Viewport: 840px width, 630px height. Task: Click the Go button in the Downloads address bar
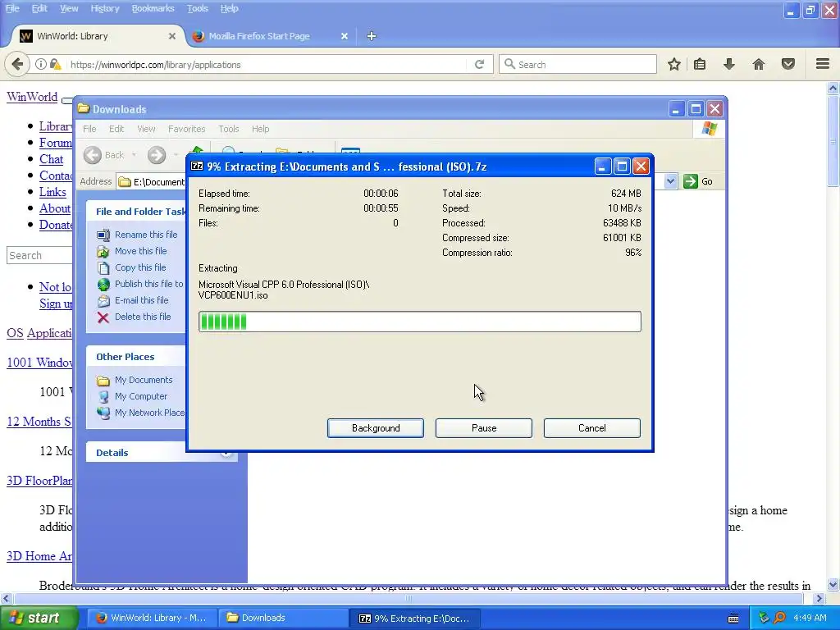(699, 181)
